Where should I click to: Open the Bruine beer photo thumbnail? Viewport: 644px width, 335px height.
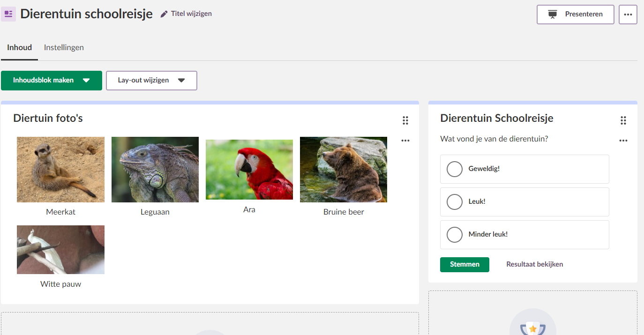click(344, 170)
